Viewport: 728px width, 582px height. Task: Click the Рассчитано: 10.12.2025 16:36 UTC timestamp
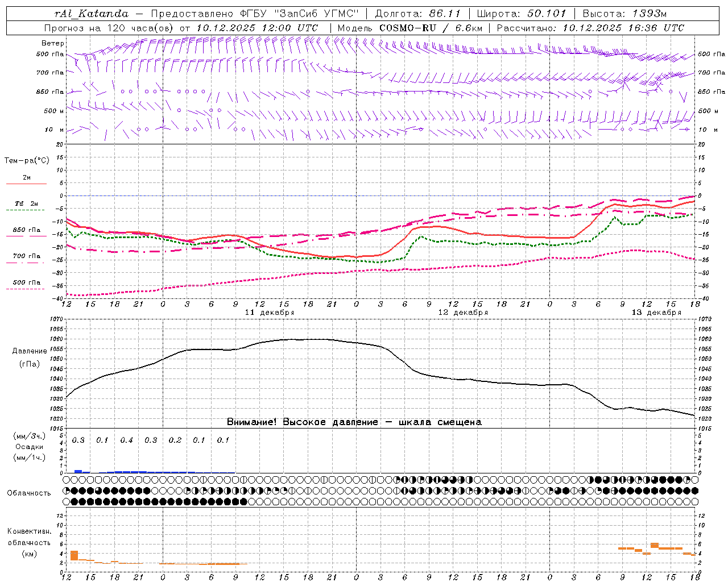[590, 28]
